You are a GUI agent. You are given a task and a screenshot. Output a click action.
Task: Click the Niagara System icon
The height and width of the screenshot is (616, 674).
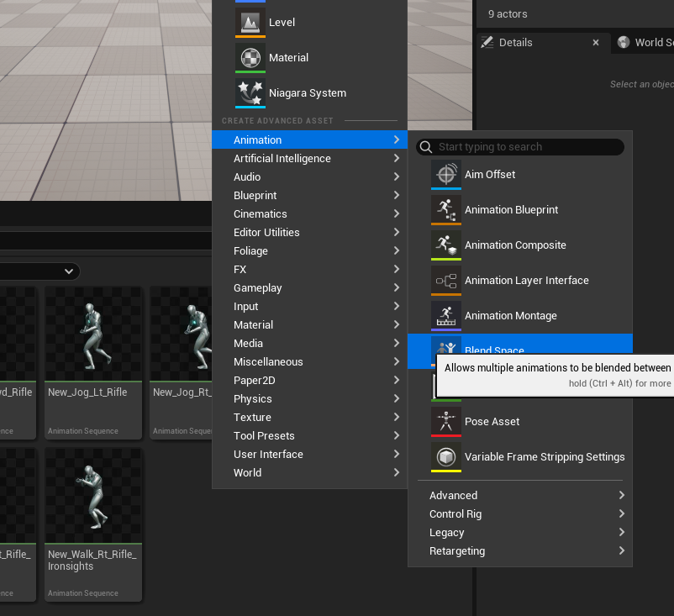point(250,92)
